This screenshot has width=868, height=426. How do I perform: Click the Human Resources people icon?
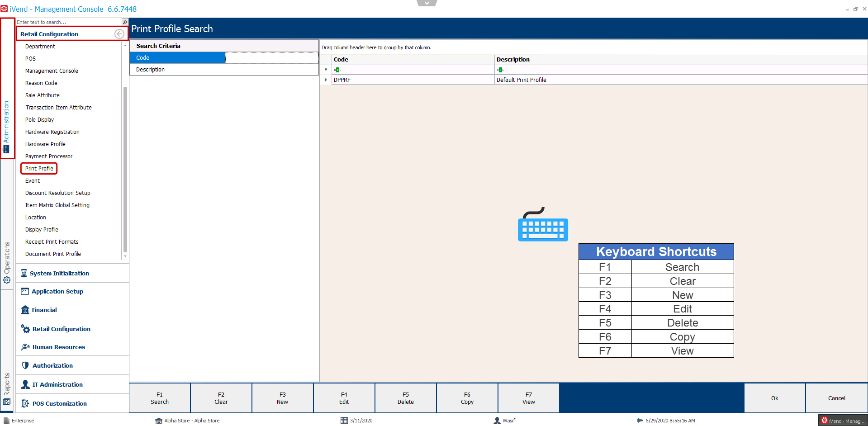tap(25, 347)
